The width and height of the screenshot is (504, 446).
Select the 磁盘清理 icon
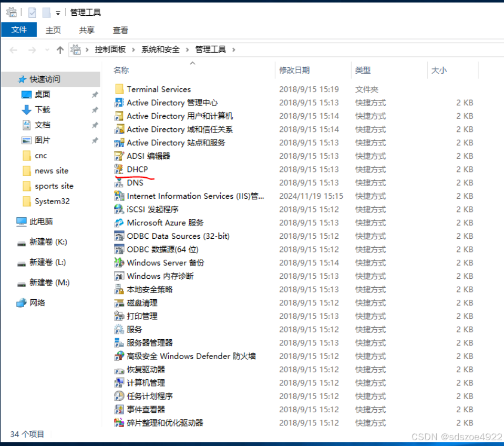click(119, 302)
